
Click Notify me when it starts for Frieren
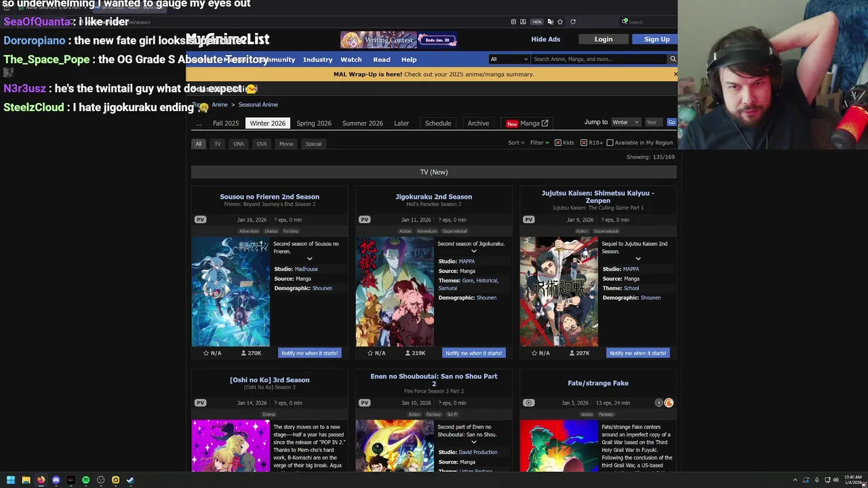pos(309,353)
